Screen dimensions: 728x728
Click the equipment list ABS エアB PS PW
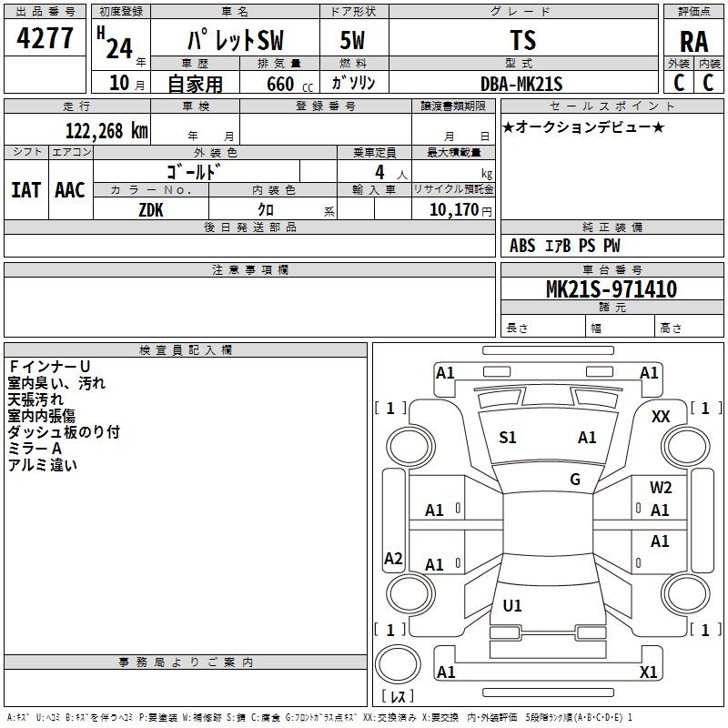click(564, 246)
